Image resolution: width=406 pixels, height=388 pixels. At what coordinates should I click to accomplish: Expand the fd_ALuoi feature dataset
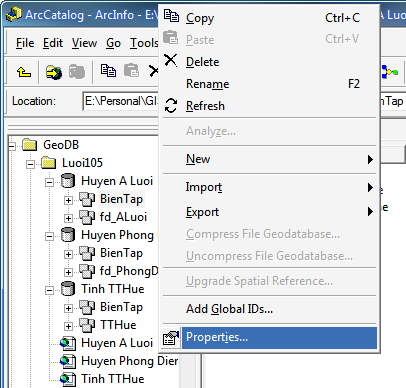tap(68, 218)
